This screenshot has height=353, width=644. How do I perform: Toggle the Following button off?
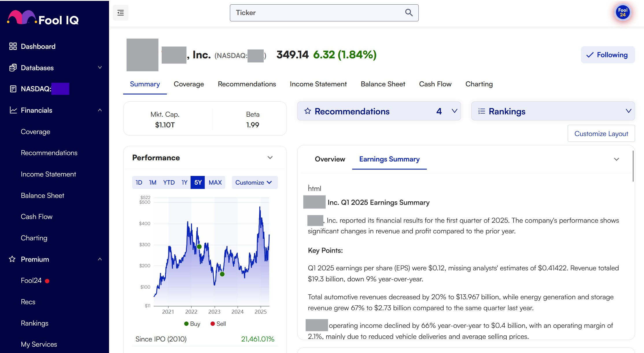pos(608,55)
